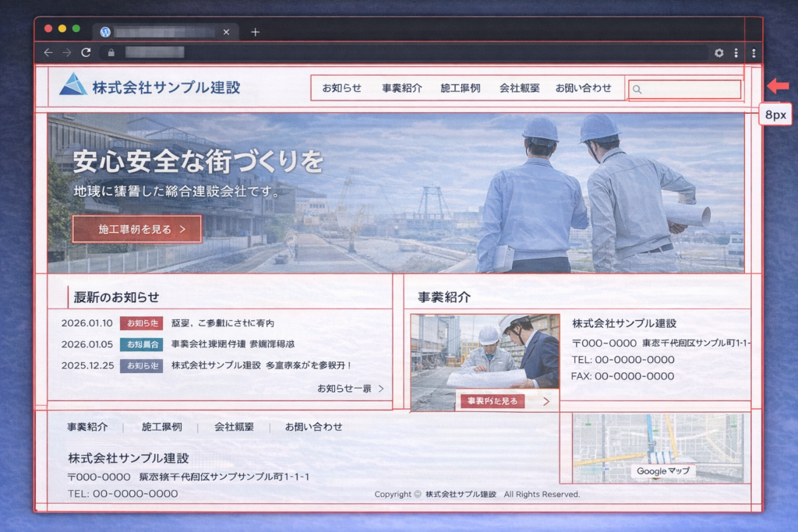
Task: Select 会社概要 in the header navigation
Action: pyautogui.click(x=519, y=88)
